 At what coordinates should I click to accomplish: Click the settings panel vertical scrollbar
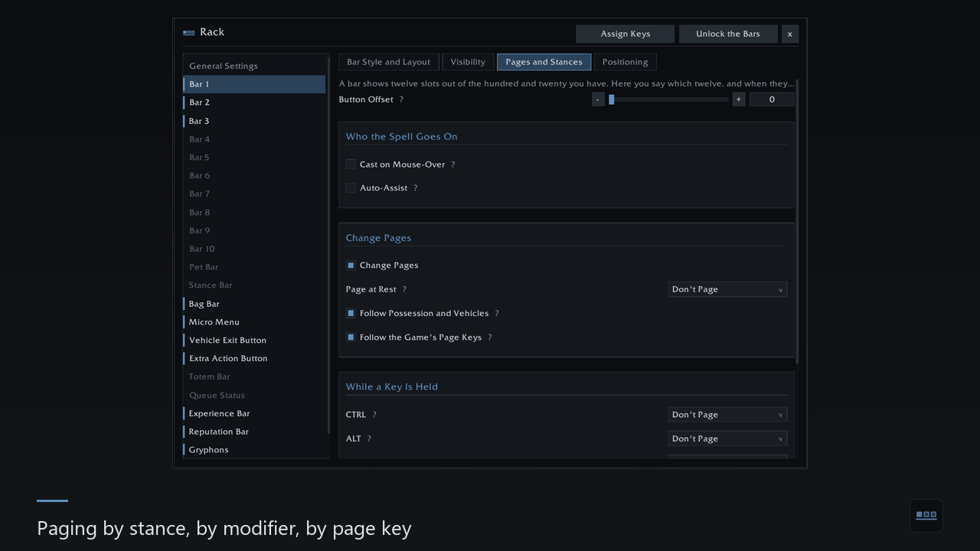click(x=797, y=222)
